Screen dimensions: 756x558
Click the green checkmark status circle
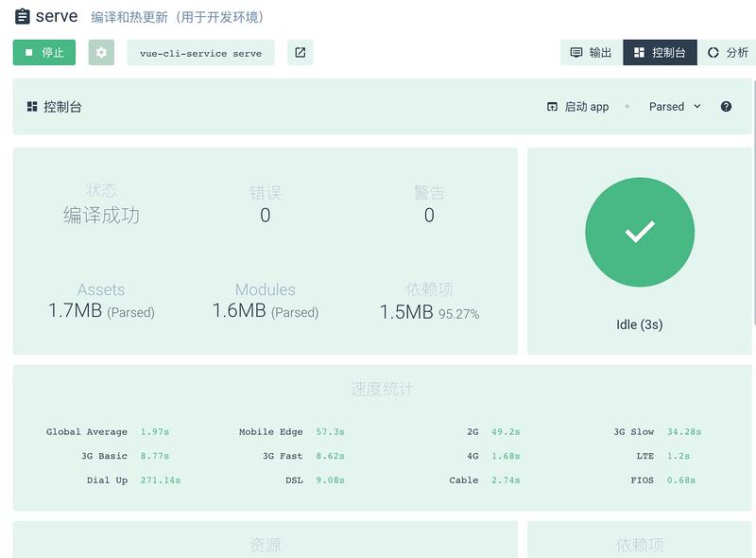click(640, 232)
